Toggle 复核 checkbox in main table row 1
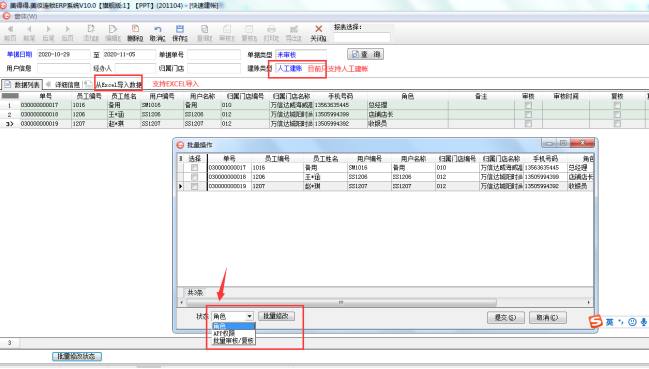Viewport: 649px width, 369px height. [x=617, y=105]
